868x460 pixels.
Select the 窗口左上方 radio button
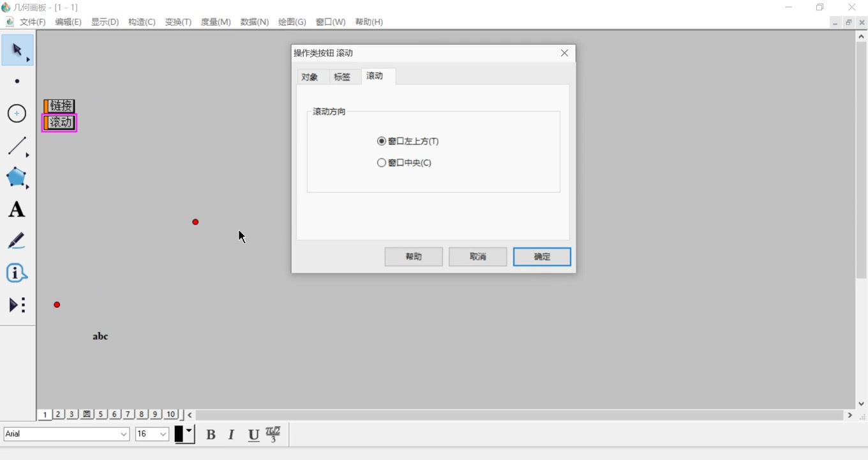[x=381, y=141]
